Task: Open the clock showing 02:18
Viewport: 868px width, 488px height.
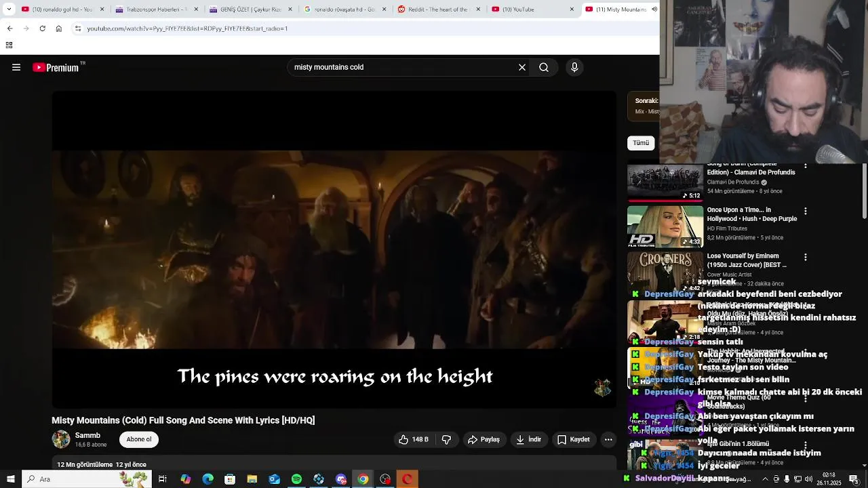Action: (829, 479)
